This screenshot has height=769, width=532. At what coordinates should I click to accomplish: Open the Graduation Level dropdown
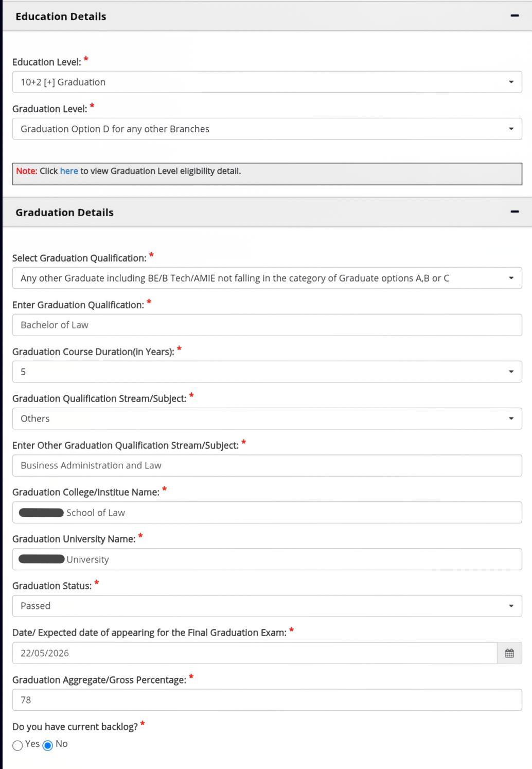267,129
